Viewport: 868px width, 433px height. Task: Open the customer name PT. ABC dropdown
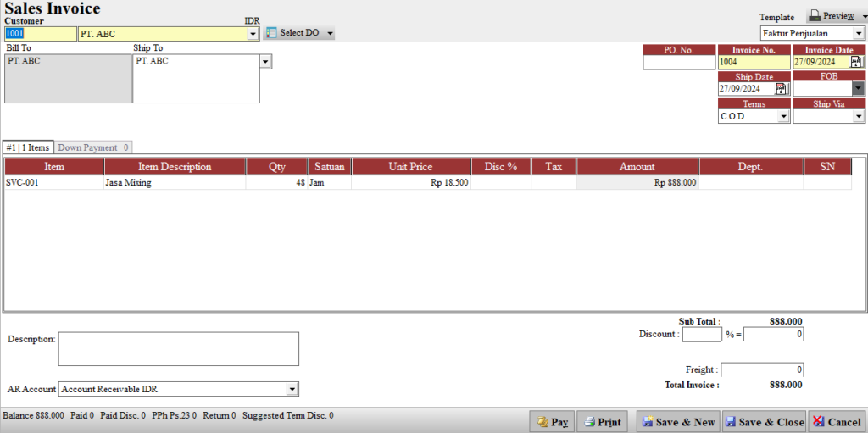253,35
